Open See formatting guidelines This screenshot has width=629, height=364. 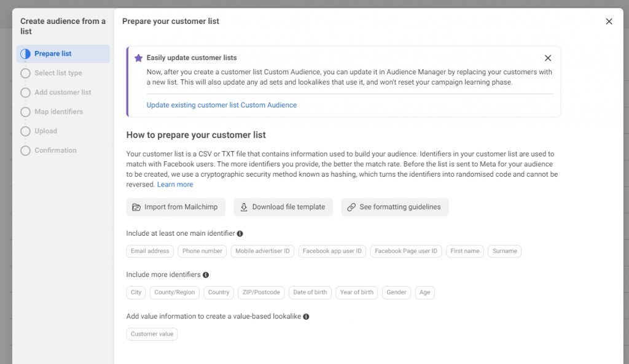click(x=394, y=207)
